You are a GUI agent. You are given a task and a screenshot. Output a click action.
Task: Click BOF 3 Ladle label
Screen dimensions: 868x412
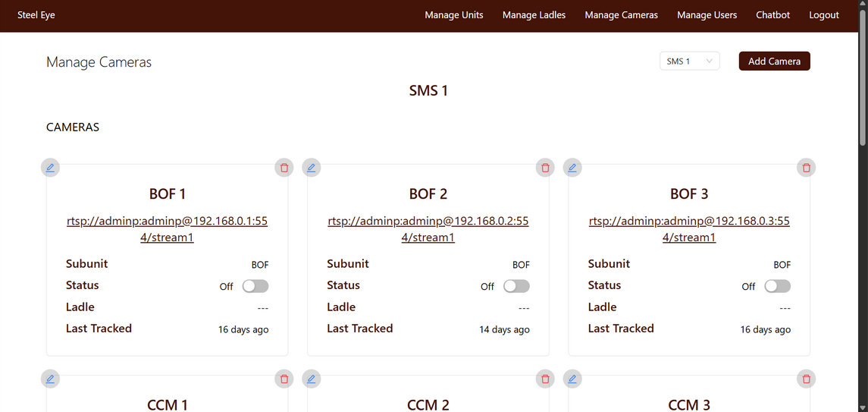click(x=602, y=307)
